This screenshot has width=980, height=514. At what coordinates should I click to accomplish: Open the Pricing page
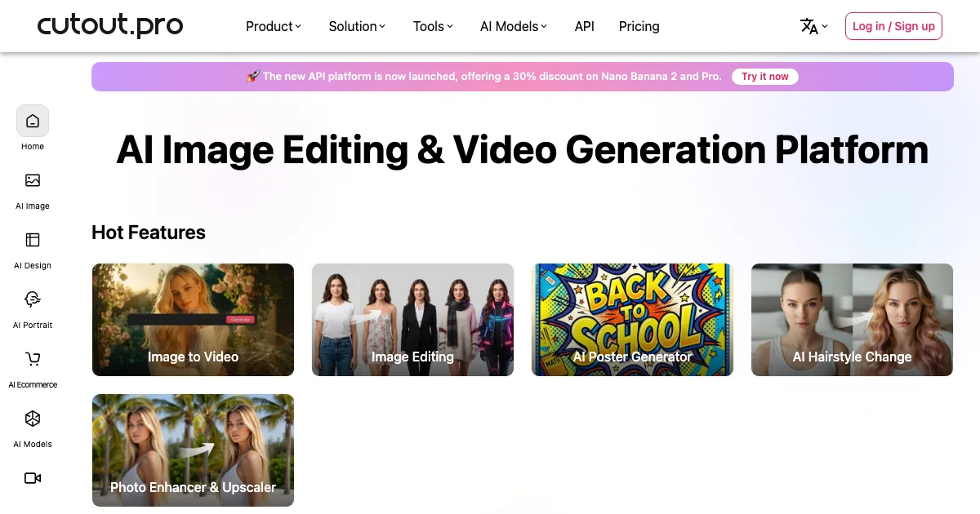(x=639, y=26)
